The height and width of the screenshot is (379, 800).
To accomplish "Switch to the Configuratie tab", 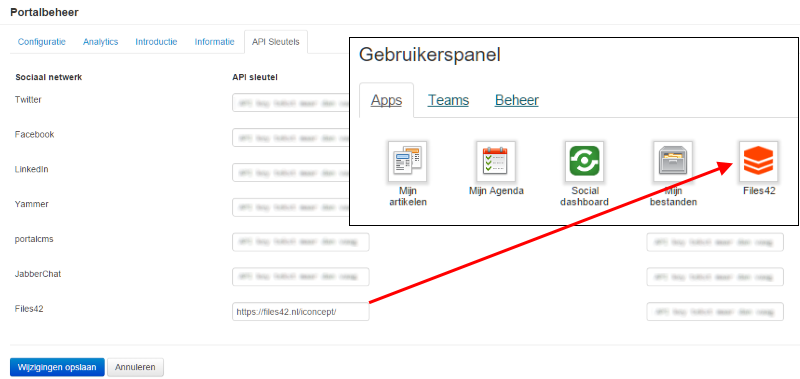I will (x=42, y=42).
